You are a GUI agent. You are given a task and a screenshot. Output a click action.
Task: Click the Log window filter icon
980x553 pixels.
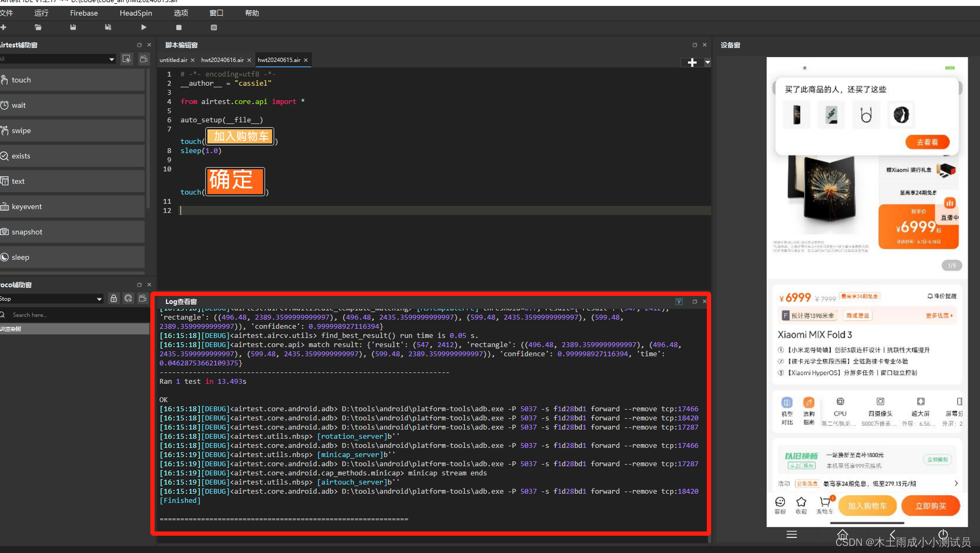(x=679, y=301)
